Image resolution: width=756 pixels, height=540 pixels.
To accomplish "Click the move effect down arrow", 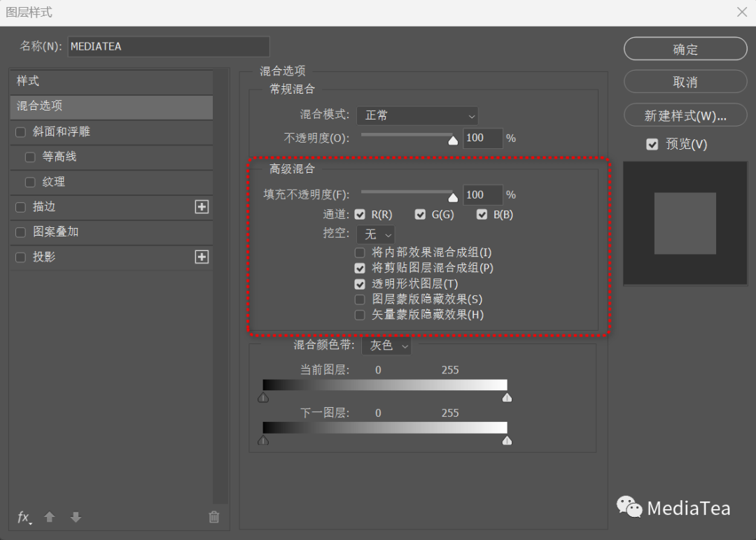I will [75, 517].
